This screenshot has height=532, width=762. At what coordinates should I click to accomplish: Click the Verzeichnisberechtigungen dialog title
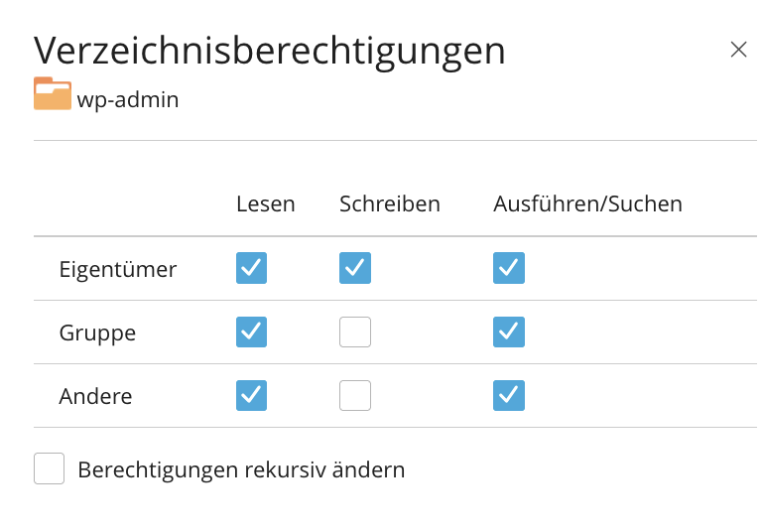[269, 51]
